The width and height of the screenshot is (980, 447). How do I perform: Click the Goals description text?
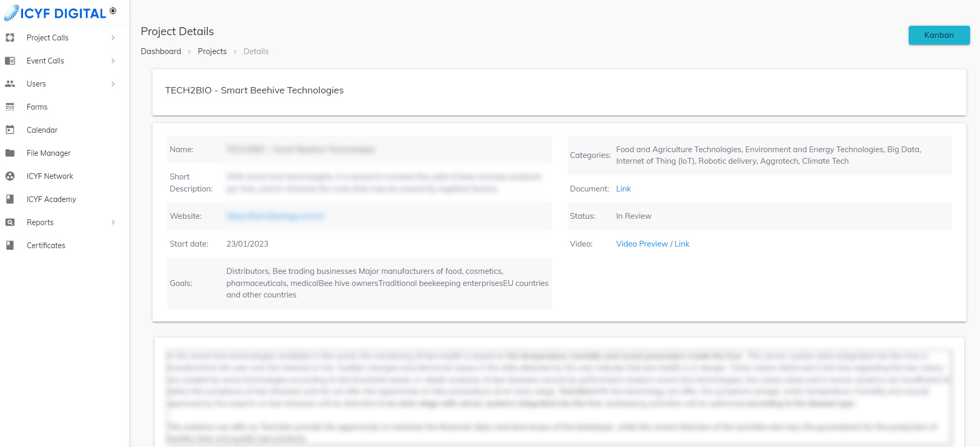coord(387,283)
